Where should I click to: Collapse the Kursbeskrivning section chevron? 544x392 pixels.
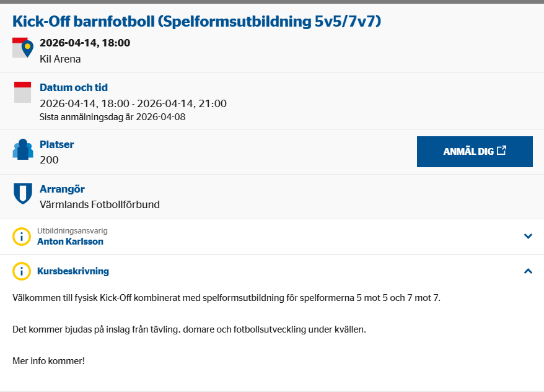coord(528,271)
